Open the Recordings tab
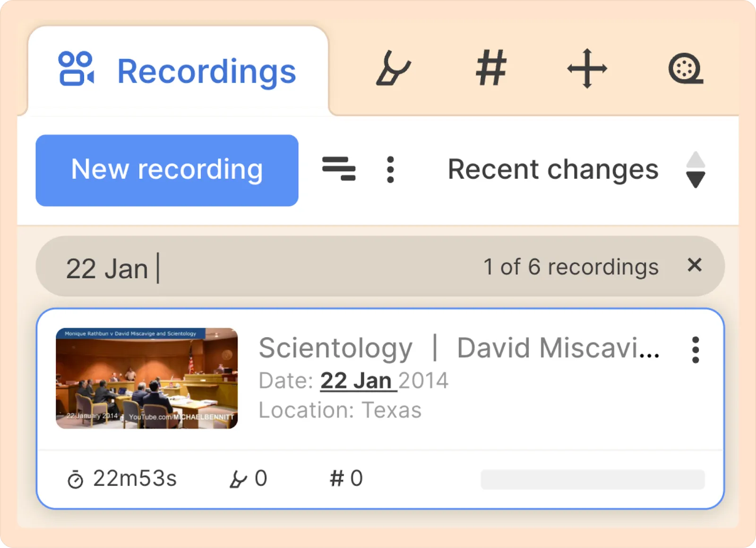 (178, 70)
